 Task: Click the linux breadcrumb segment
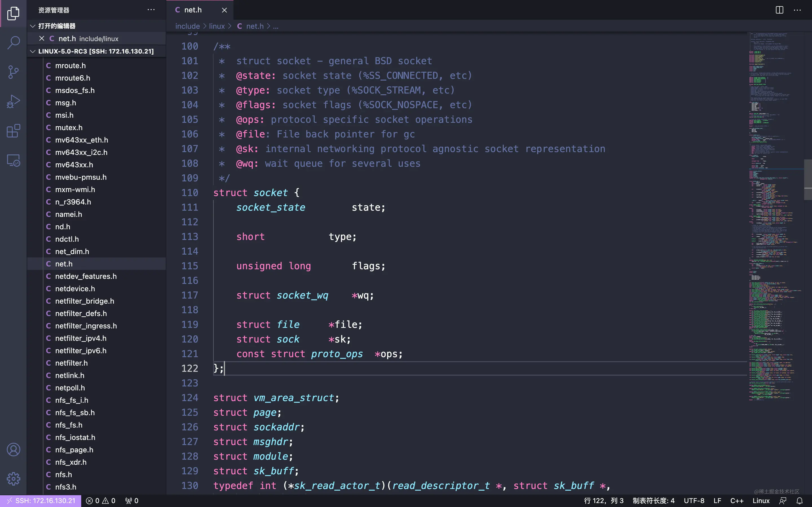[x=217, y=26]
